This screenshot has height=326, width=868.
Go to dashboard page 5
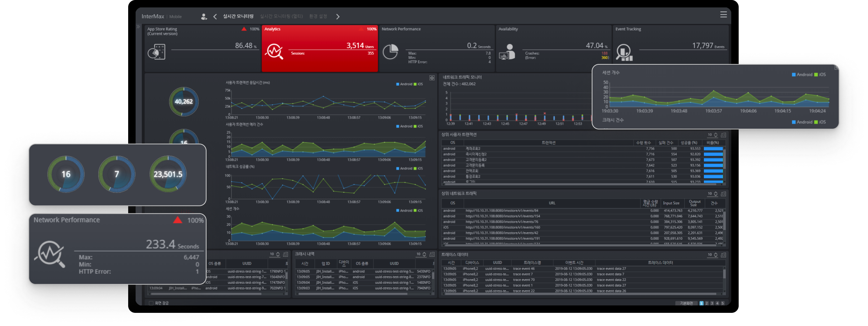click(722, 303)
